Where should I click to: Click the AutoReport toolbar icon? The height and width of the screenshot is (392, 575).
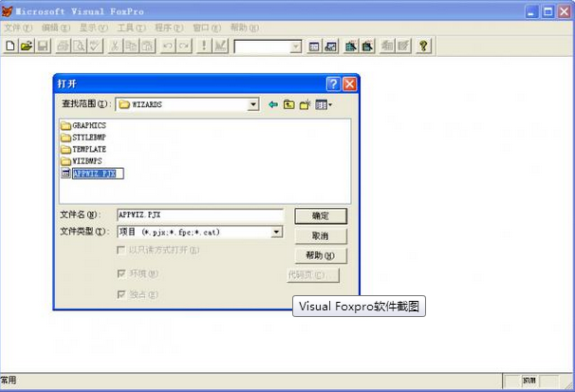(403, 47)
